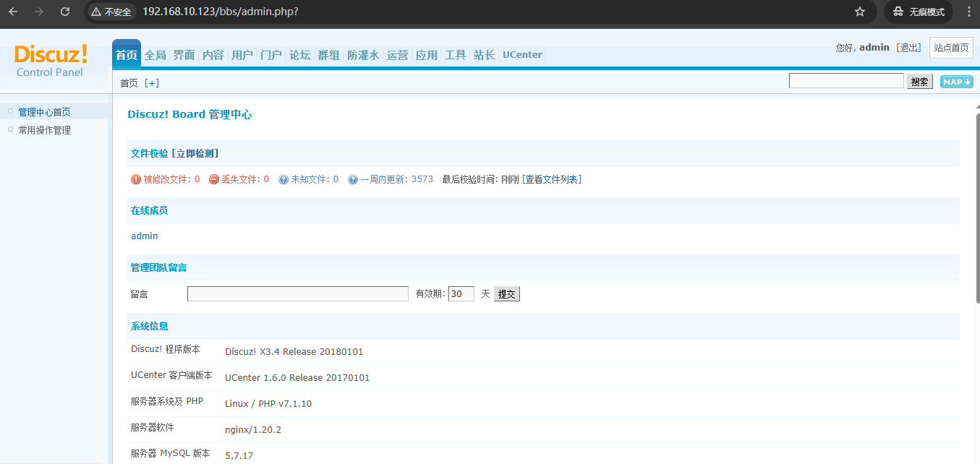The width and height of the screenshot is (980, 464).
Task: Click the 搜索 search button
Action: click(920, 82)
